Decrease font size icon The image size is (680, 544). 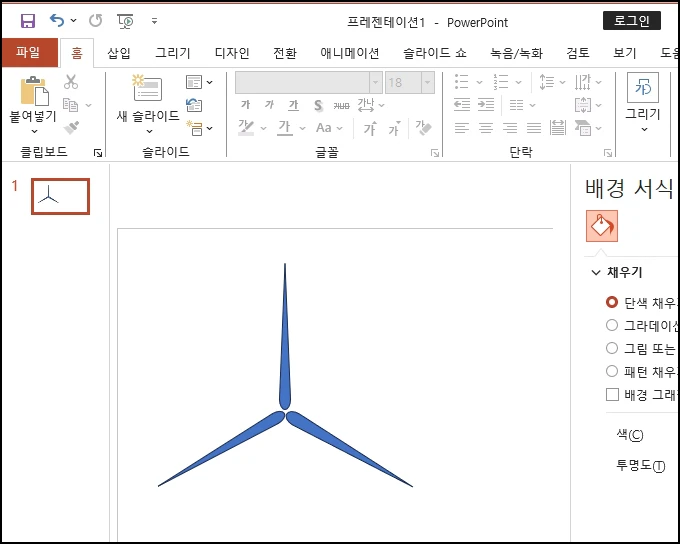point(394,128)
